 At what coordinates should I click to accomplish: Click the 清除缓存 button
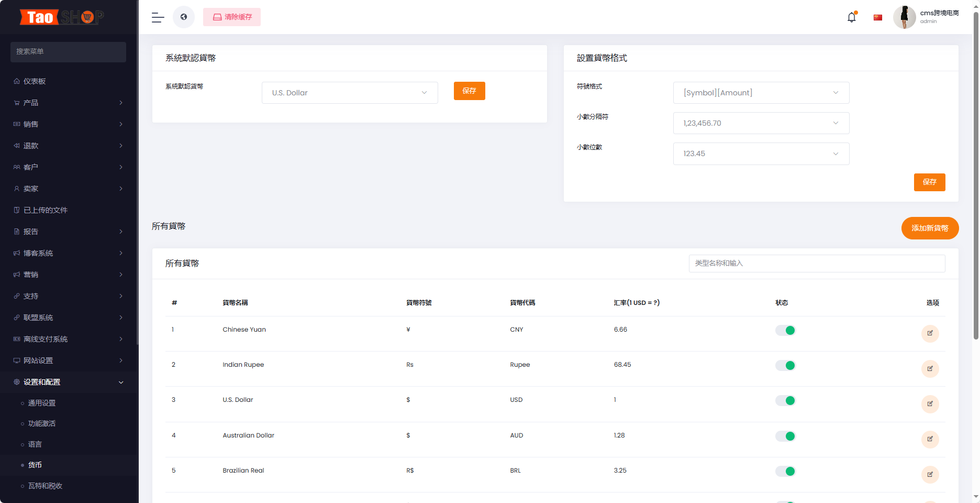click(x=232, y=17)
